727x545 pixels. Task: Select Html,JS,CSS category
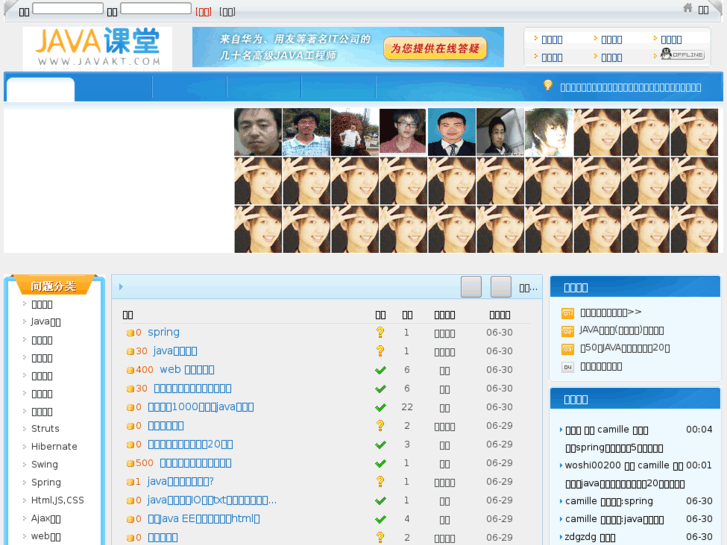coord(57,500)
